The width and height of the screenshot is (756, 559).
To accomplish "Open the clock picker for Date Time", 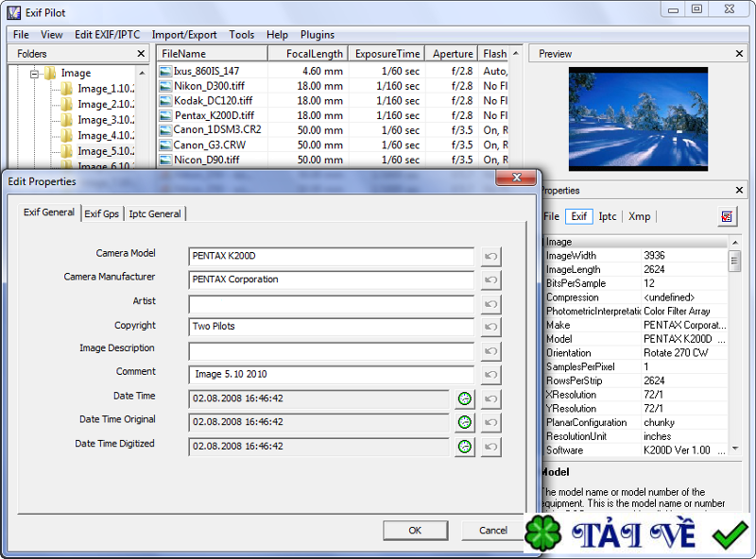I will pos(465,398).
